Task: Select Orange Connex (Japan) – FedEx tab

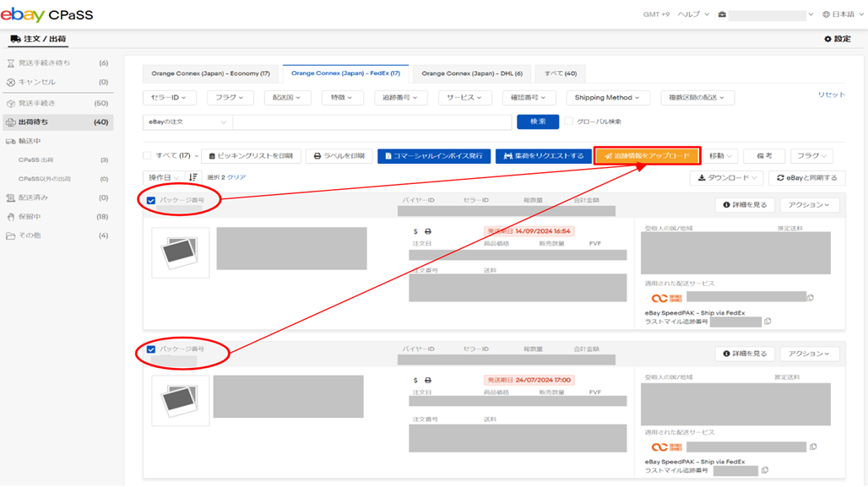Action: pos(346,73)
